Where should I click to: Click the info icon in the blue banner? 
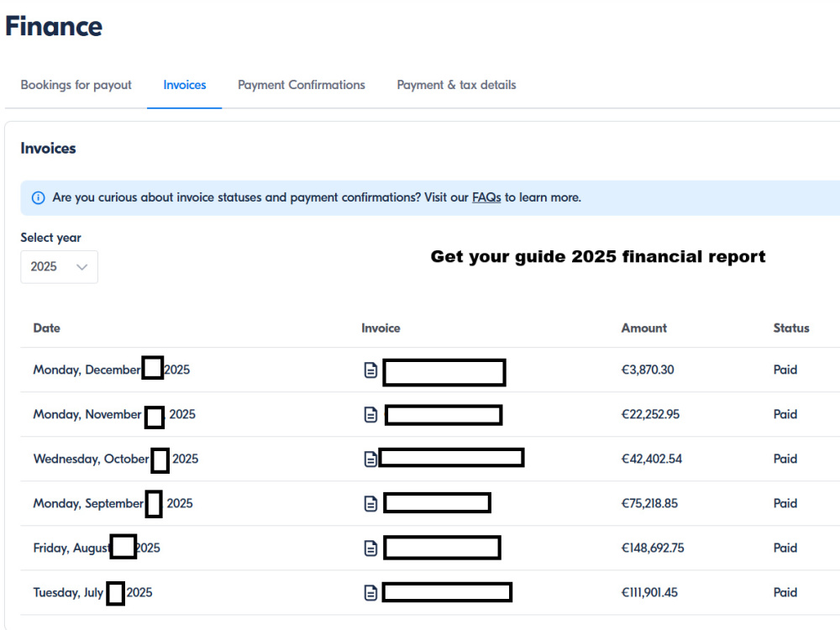39,197
